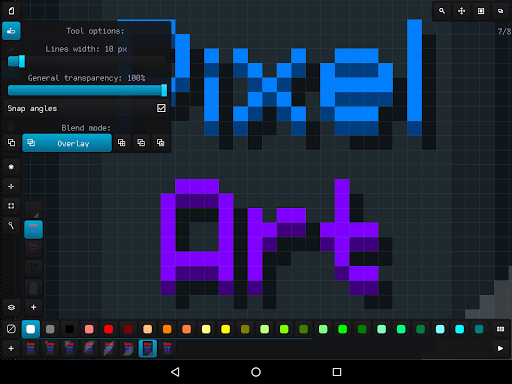Activate the pan/move canvas tool
This screenshot has width=512, height=384.
[x=461, y=11]
